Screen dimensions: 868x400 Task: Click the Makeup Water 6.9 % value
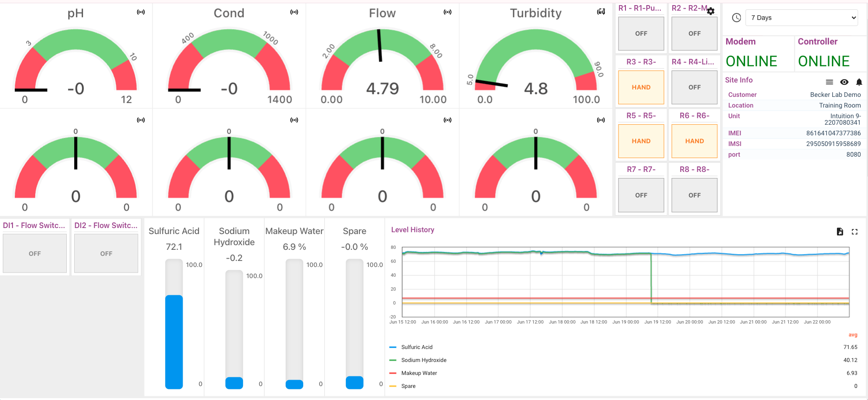coord(294,247)
